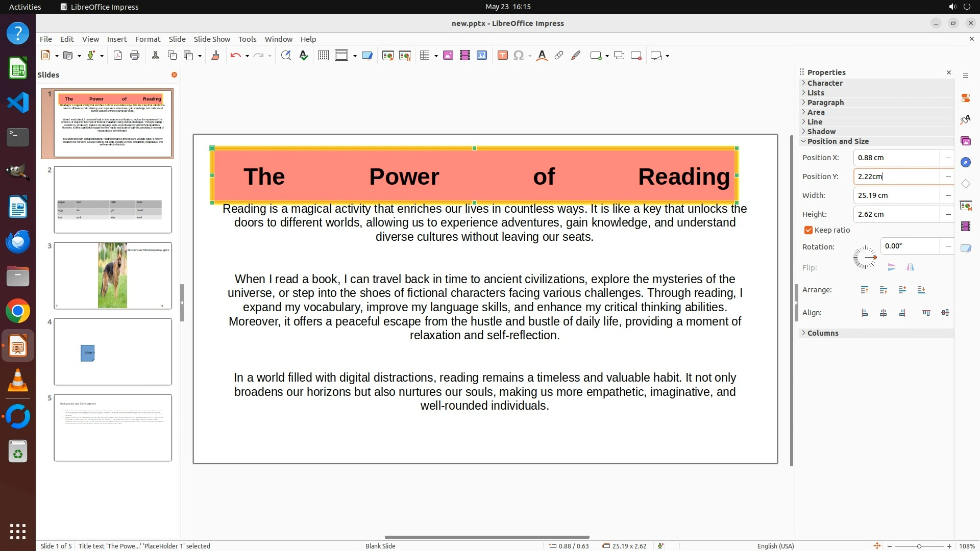Expand the Columns section
Viewport: 980px width, 551px height.
point(822,333)
